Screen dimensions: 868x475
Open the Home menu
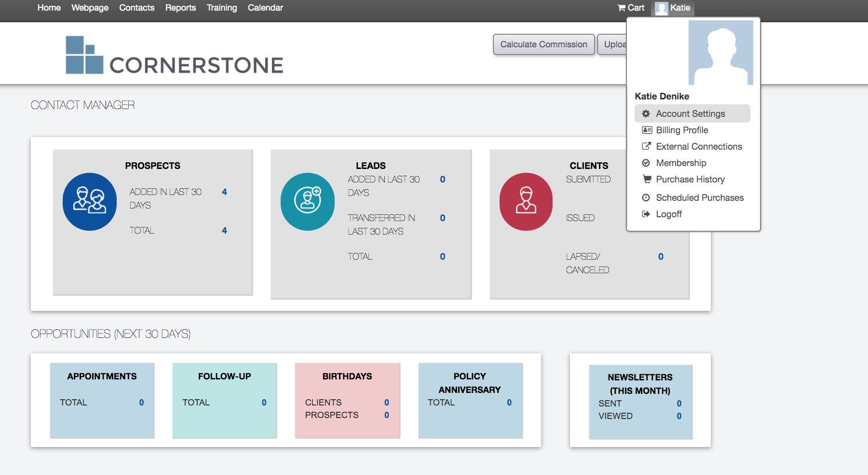click(49, 8)
